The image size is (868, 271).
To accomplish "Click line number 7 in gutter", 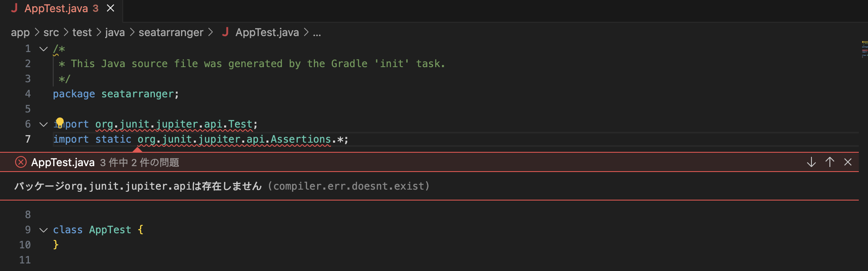I will click(28, 139).
